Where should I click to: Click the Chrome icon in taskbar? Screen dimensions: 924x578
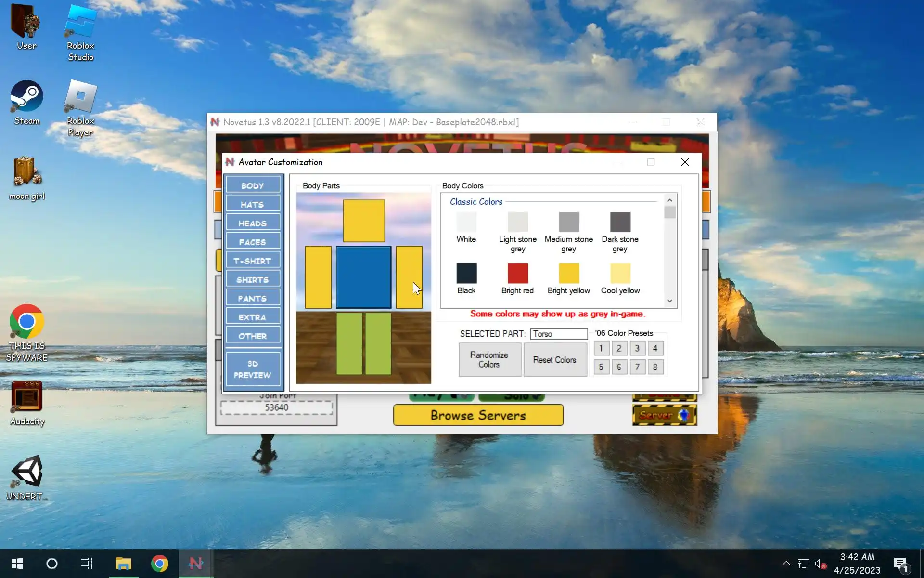(159, 563)
